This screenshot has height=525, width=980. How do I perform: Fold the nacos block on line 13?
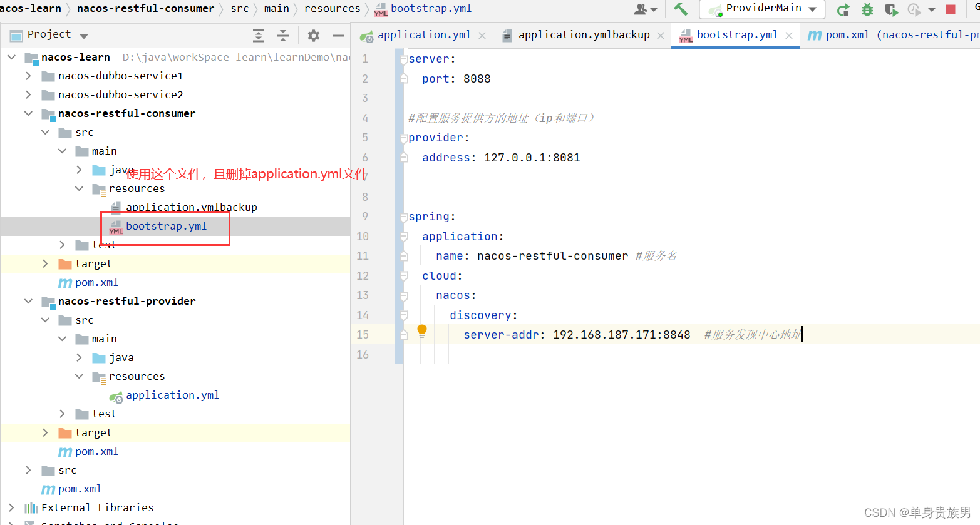404,295
